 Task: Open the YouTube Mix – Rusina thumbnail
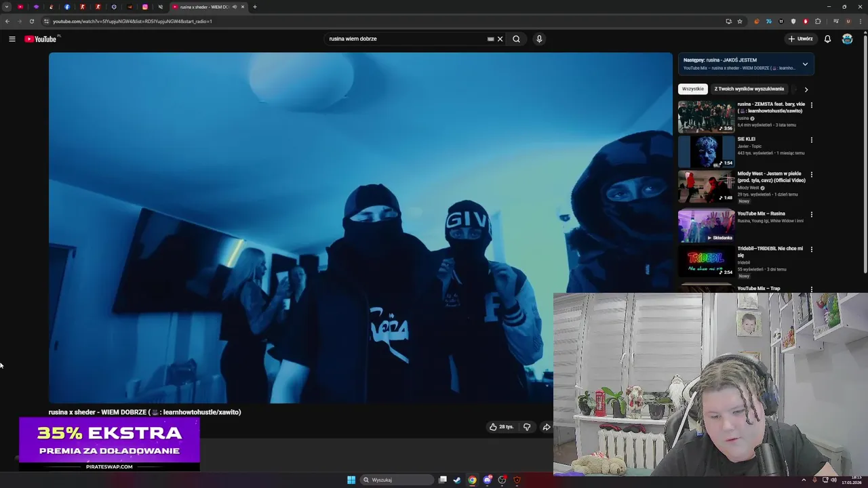[x=706, y=226]
